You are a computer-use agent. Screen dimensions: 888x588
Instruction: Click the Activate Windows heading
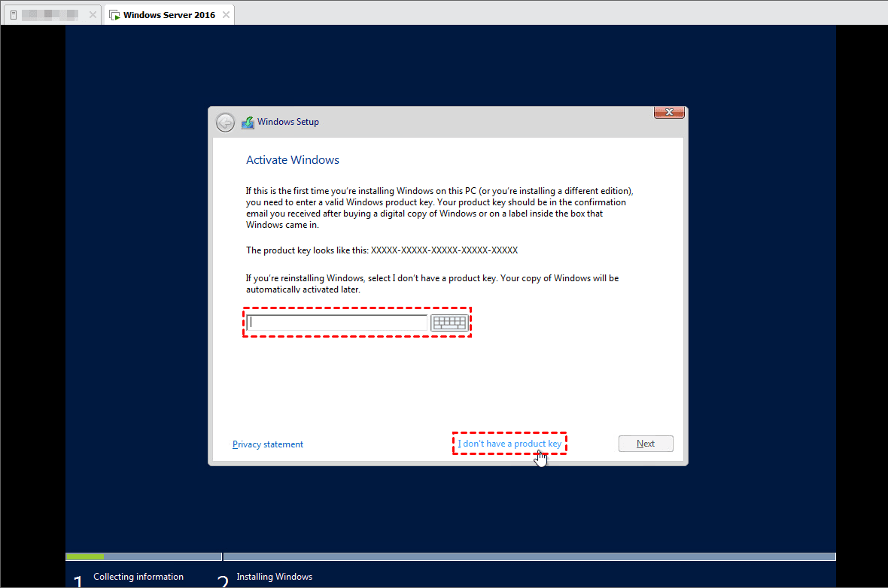(292, 160)
